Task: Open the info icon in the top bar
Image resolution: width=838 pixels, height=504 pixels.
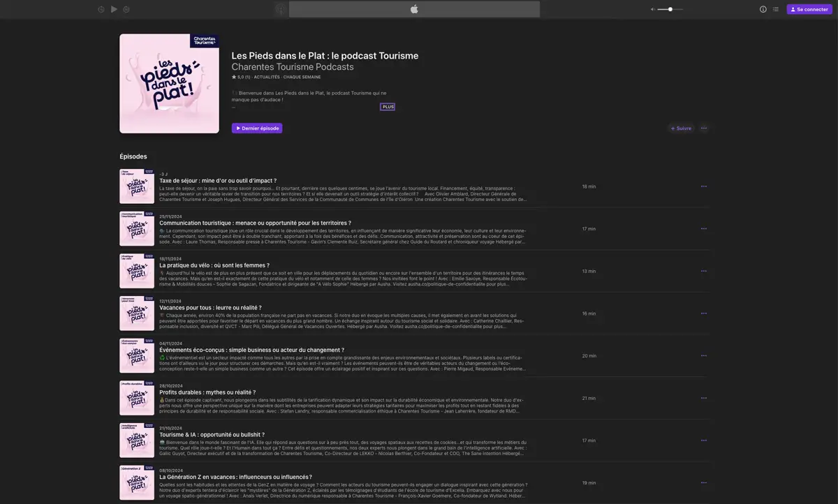Action: tap(763, 9)
